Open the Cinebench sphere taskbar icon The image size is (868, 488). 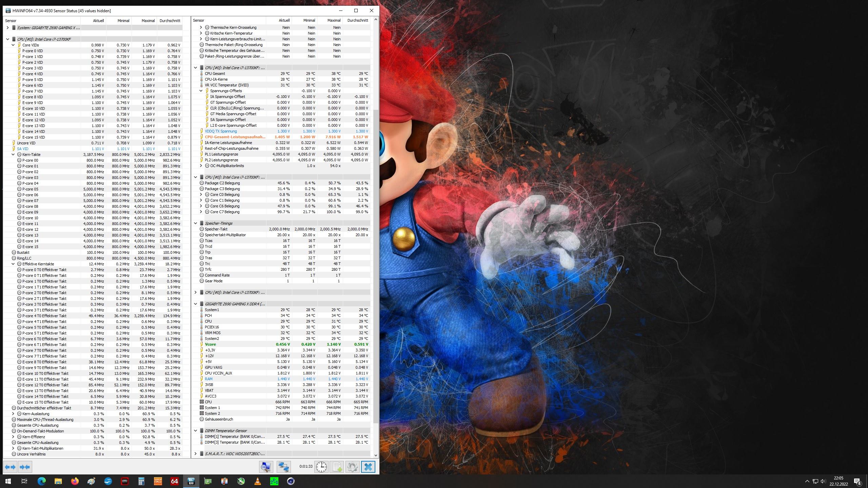[291, 481]
